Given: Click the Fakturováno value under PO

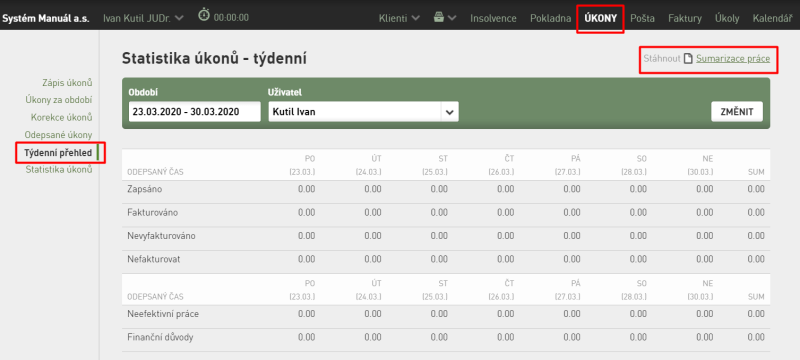Looking at the screenshot, I should [307, 213].
